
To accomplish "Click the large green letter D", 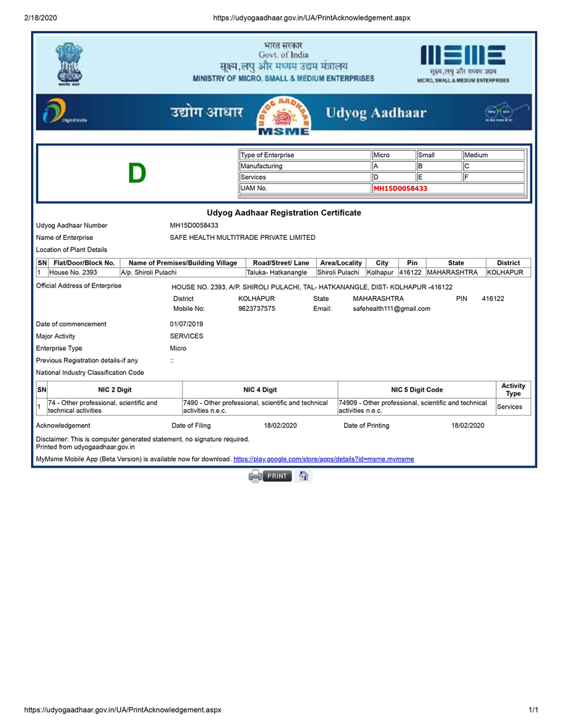I will [137, 173].
